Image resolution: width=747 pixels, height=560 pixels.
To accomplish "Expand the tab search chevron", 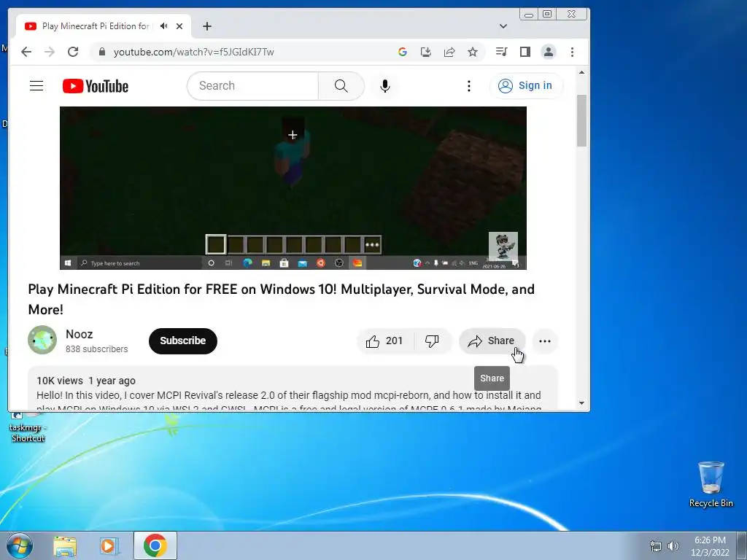I will [x=503, y=26].
